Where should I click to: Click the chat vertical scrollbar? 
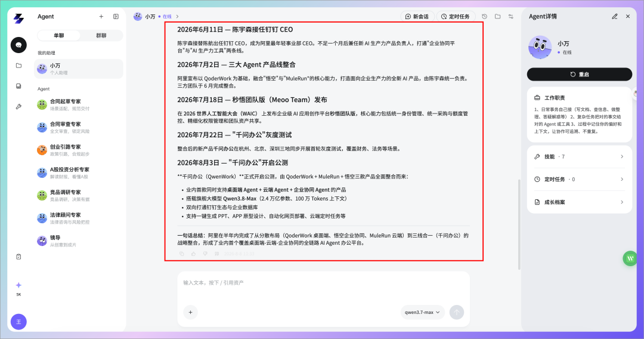pyautogui.click(x=519, y=224)
